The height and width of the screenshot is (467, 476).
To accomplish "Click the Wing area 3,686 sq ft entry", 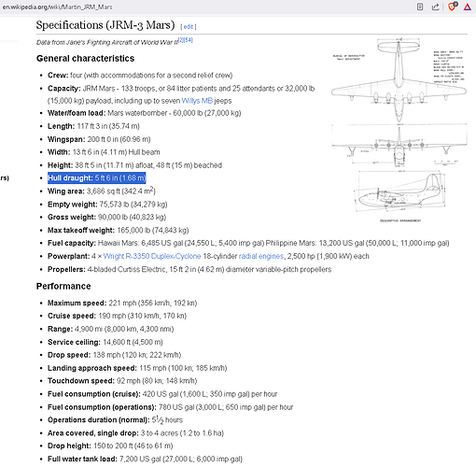I will (x=102, y=191).
